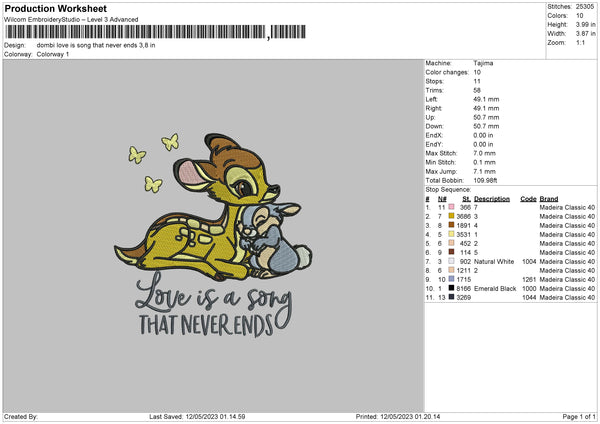Click the barcode under the worksheet title
This screenshot has height=424, width=600.
coord(155,32)
